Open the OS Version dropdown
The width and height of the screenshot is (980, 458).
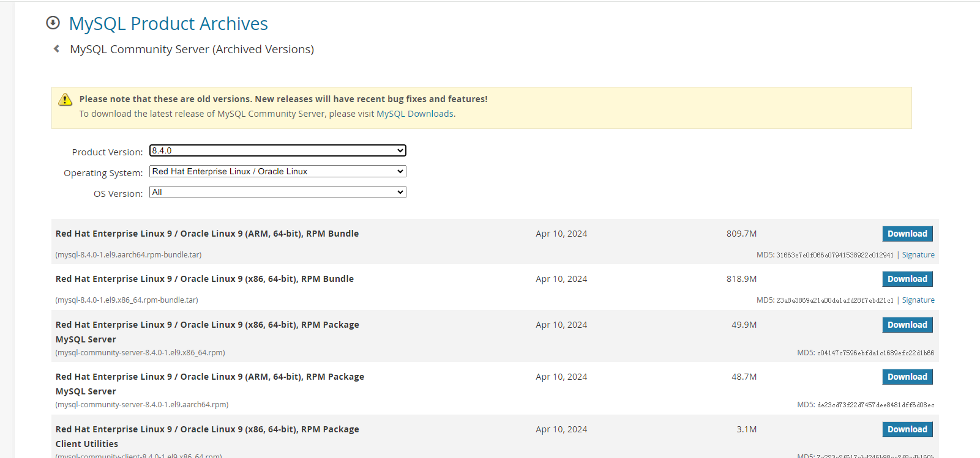pyautogui.click(x=277, y=193)
